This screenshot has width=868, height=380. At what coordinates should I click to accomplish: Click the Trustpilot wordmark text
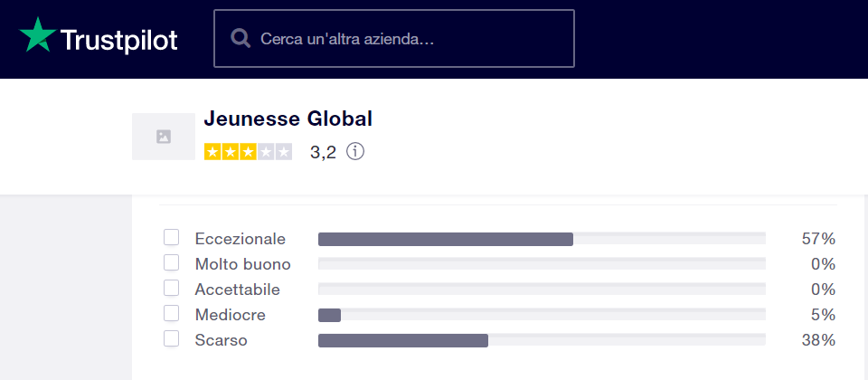pos(119,40)
